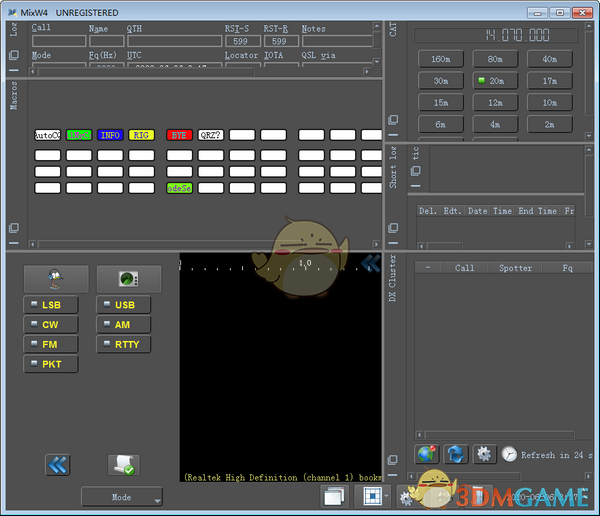Collapse the waterfall using double-chevron arrow
Viewport: 600px width, 516px height.
(x=371, y=263)
